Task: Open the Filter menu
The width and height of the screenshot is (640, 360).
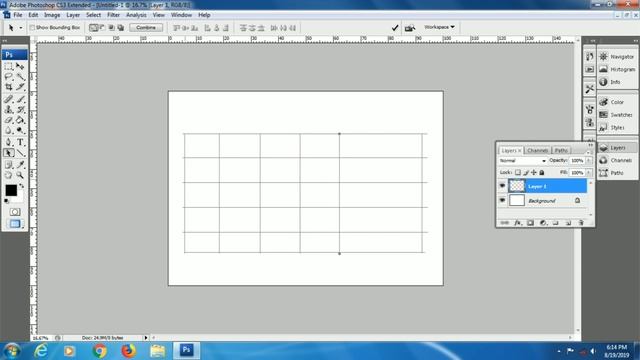Action: (113, 15)
